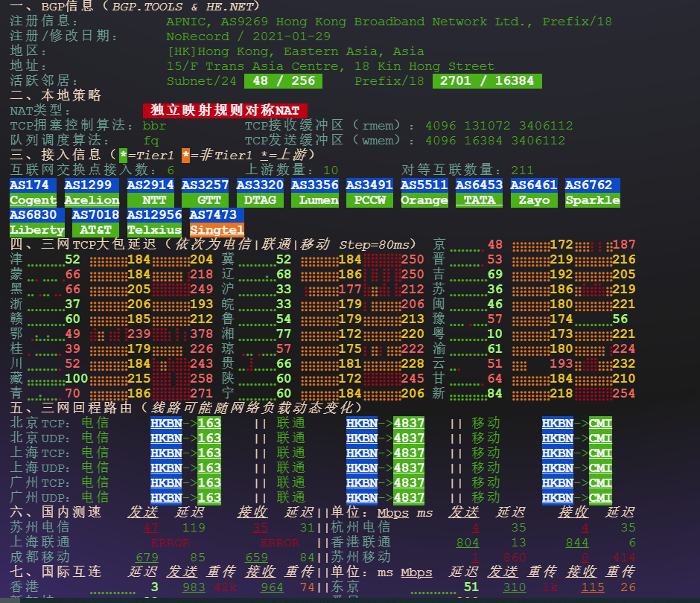Click the 48 / 256 Subnet badge

pyautogui.click(x=284, y=81)
